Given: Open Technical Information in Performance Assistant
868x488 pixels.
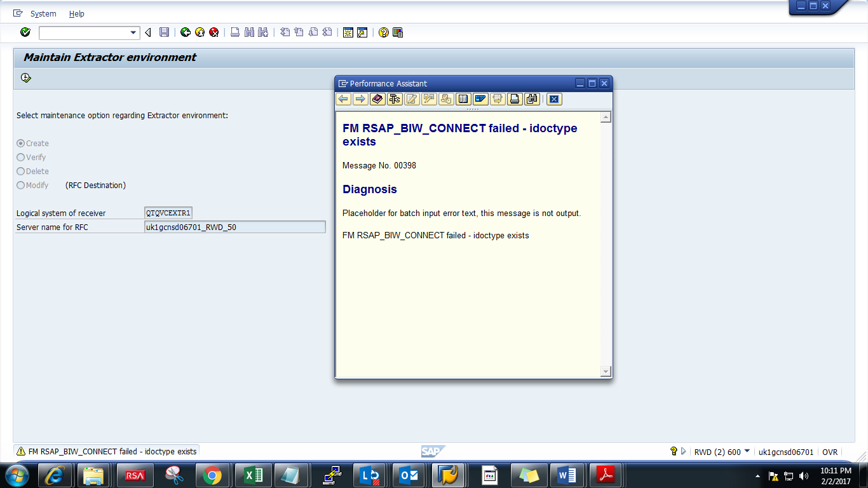Looking at the screenshot, I should click(x=395, y=99).
